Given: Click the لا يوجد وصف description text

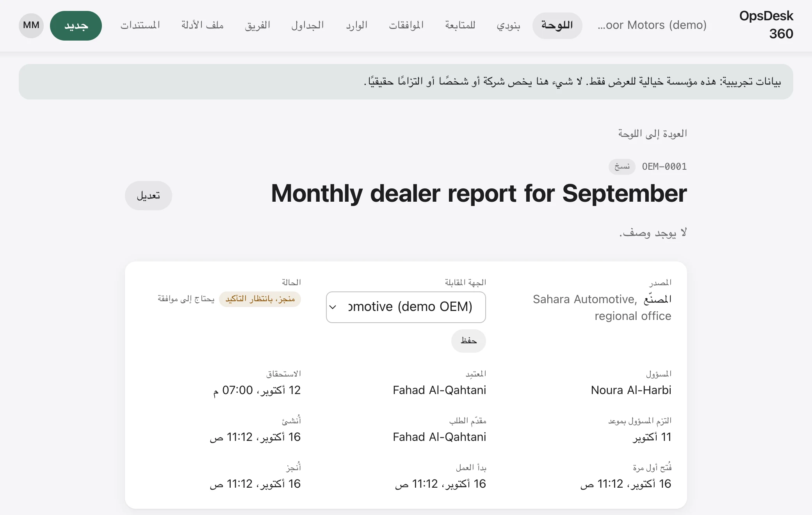Looking at the screenshot, I should click(x=653, y=233).
